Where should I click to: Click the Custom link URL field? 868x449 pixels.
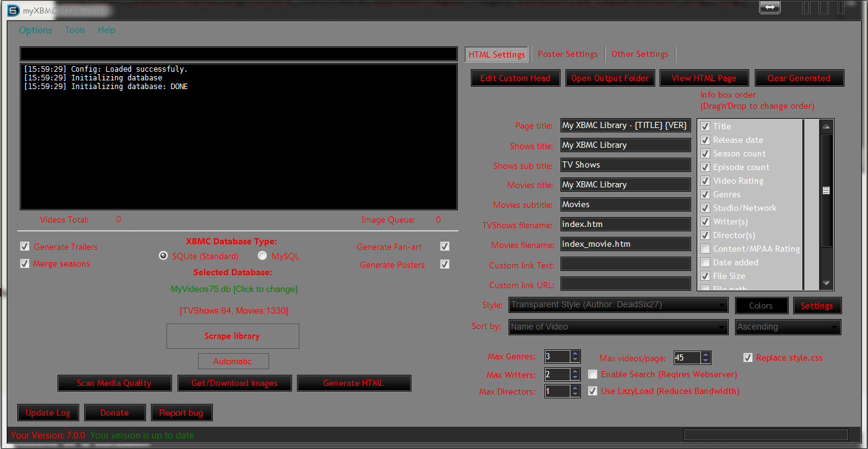pos(625,284)
